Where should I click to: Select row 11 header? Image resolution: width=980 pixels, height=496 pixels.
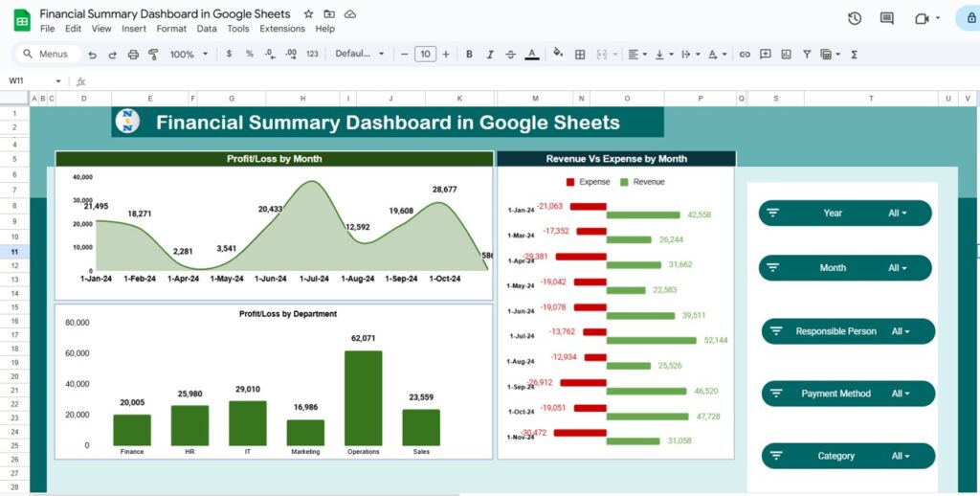coord(14,252)
